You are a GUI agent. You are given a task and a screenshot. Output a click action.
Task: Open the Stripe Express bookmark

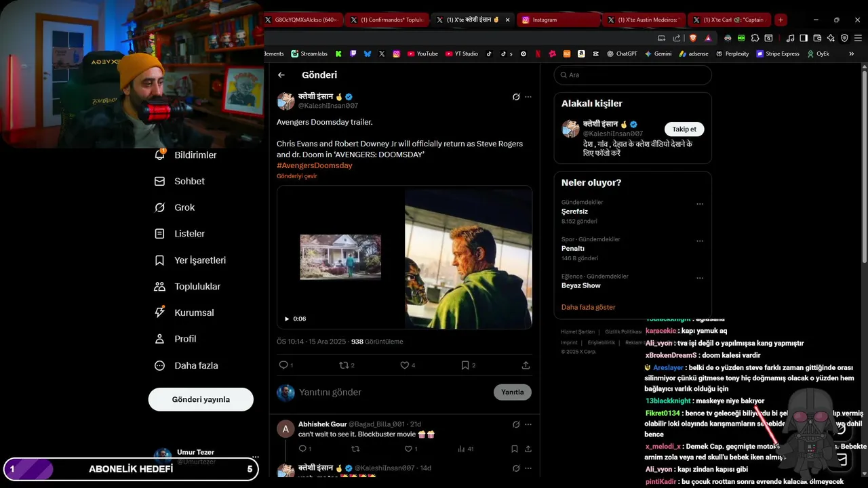pyautogui.click(x=778, y=54)
